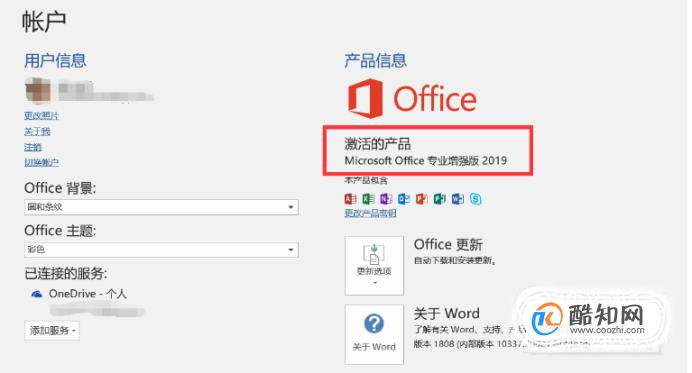Click the OneNote icon in included products
The image size is (692, 373).
point(386,199)
